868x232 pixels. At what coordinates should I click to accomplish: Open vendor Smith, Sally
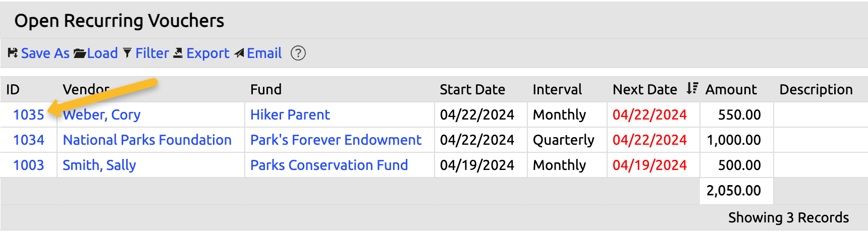coord(99,165)
